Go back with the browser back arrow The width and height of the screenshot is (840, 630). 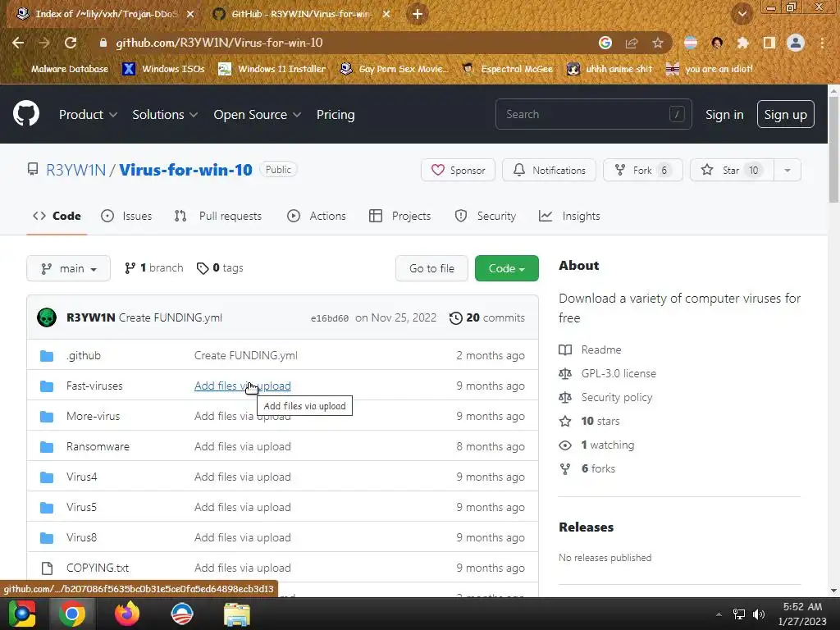point(18,43)
